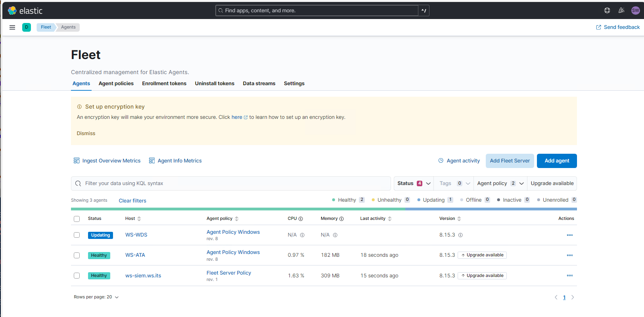Open the Elastic home logo
The width and height of the screenshot is (644, 317).
[25, 11]
